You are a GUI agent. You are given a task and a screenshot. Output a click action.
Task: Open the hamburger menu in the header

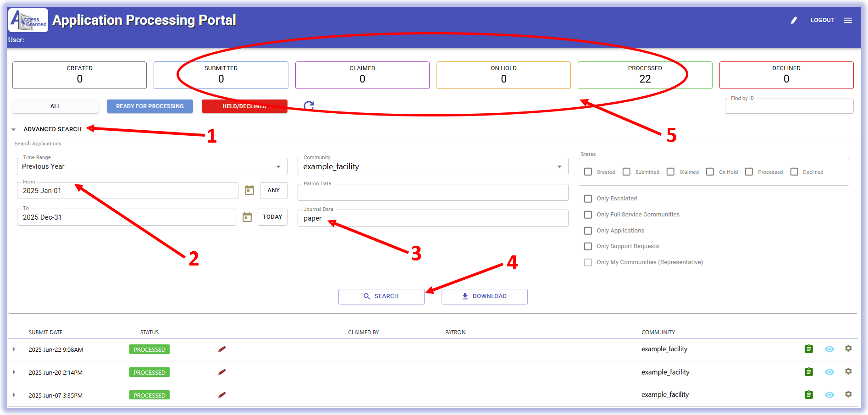point(848,20)
